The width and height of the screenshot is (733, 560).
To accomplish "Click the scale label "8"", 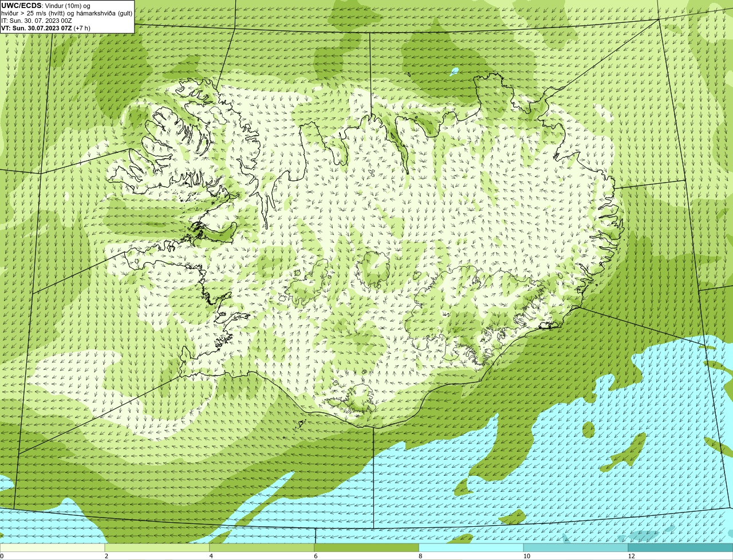I will 420,556.
